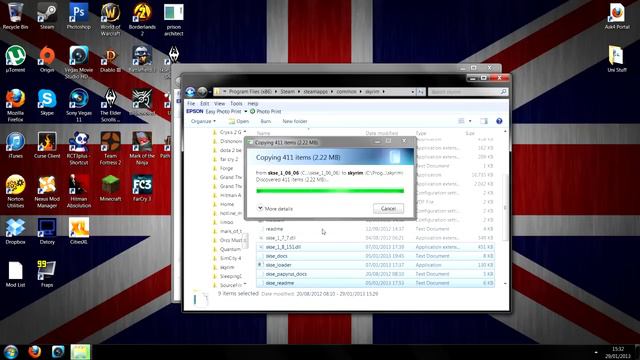This screenshot has height=360, width=640.
Task: Open the address bar history dropdown arrow
Action: 413,92
